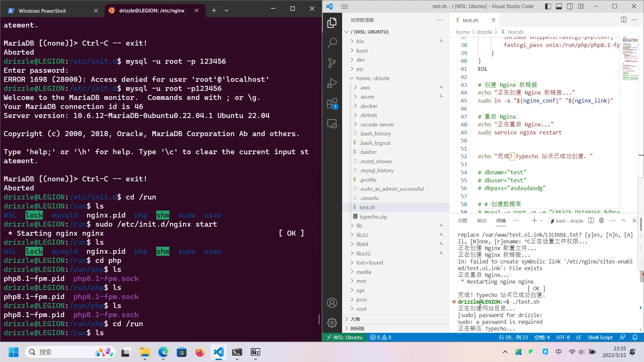Kill terminal with trash icon
The width and height of the screenshot is (644, 362).
pyautogui.click(x=601, y=221)
